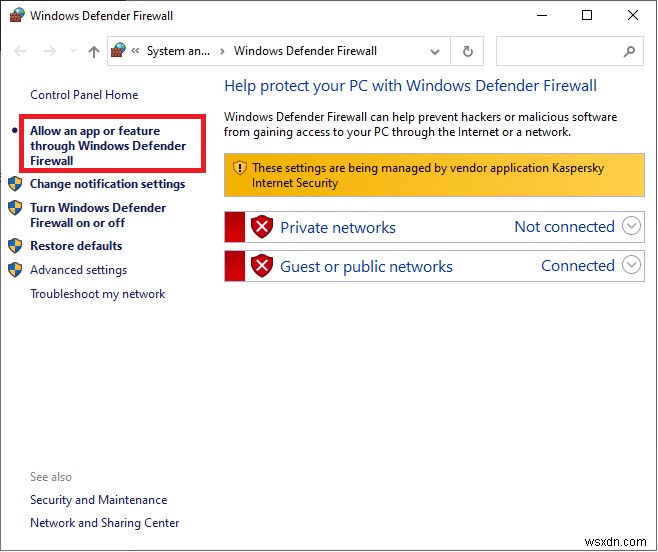Click the search Control Panel field
The width and height of the screenshot is (658, 552).
click(x=569, y=51)
